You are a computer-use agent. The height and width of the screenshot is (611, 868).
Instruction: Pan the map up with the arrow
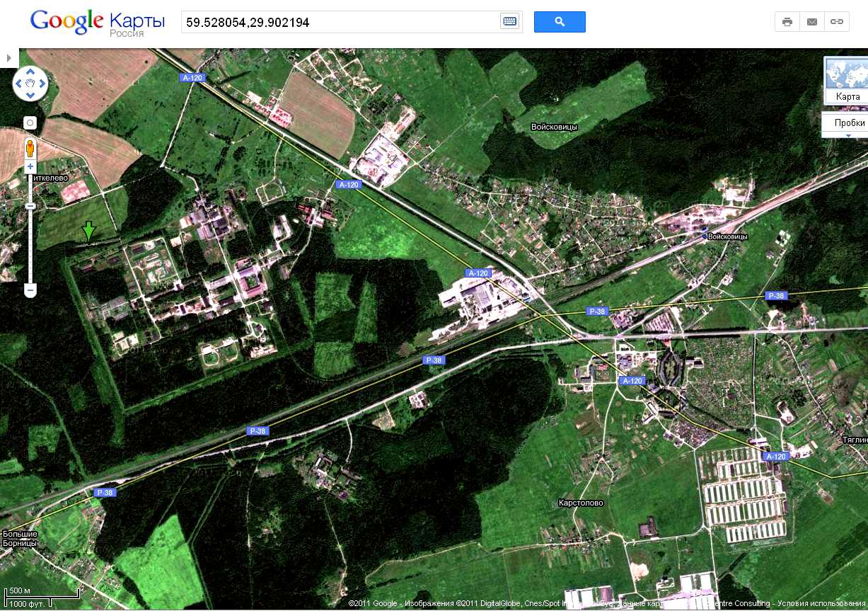30,73
